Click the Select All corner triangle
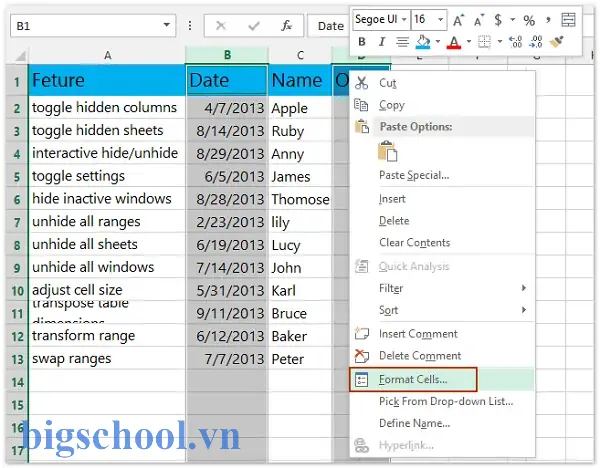Image resolution: width=600 pixels, height=468 pixels. pyautogui.click(x=20, y=56)
